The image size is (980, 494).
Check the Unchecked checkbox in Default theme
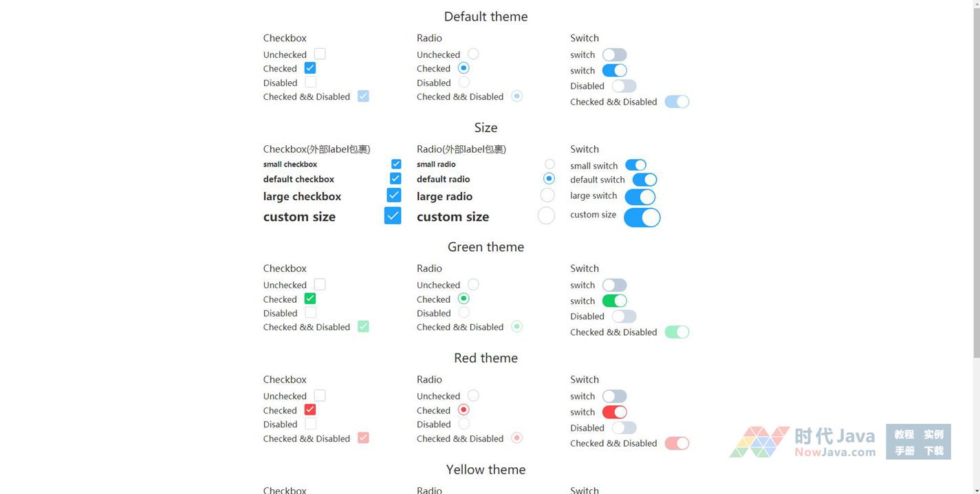coord(320,54)
